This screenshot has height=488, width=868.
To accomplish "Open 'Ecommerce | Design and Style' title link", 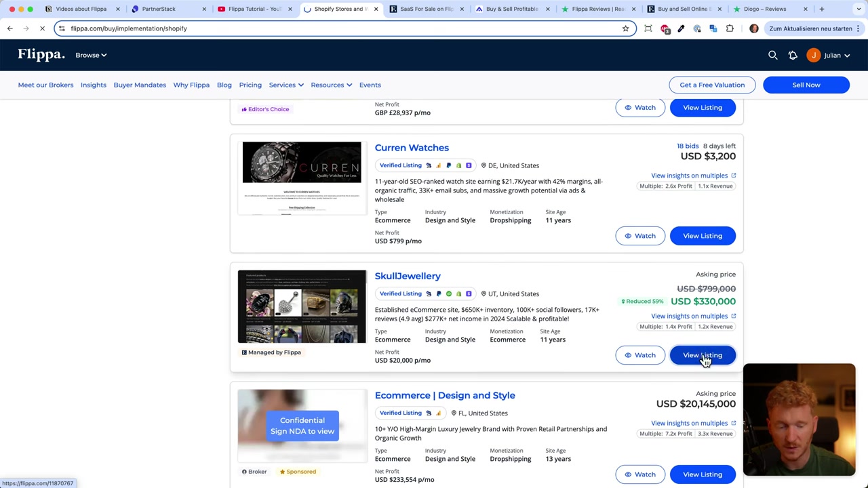I will click(445, 395).
